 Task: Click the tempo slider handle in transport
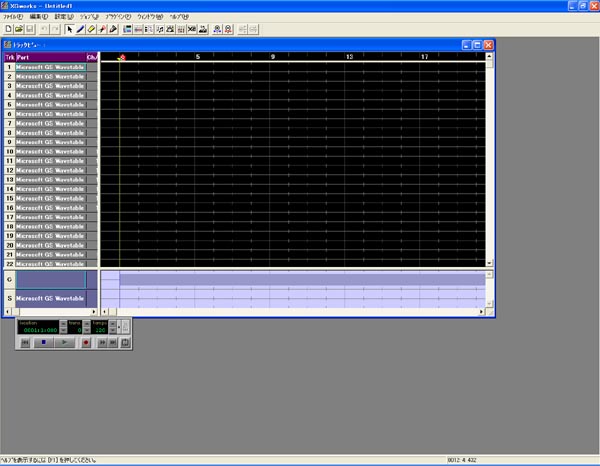click(119, 327)
